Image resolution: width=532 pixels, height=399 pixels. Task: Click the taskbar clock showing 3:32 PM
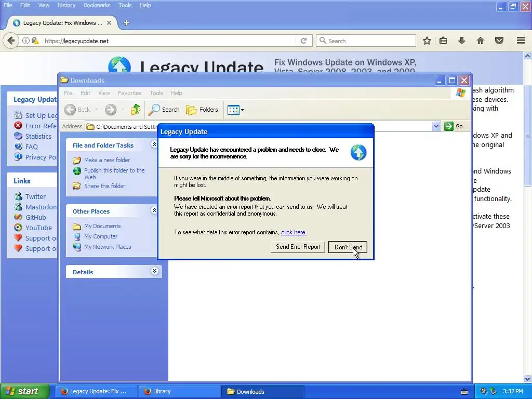click(x=513, y=391)
